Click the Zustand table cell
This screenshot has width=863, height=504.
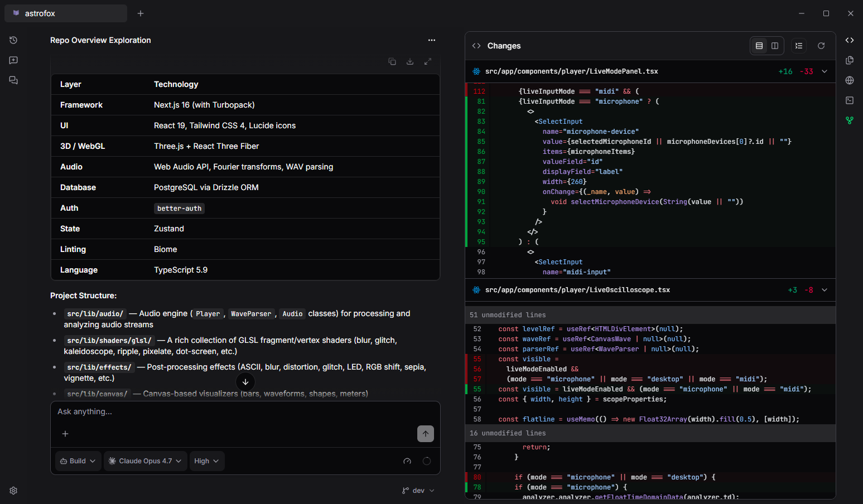pos(169,229)
